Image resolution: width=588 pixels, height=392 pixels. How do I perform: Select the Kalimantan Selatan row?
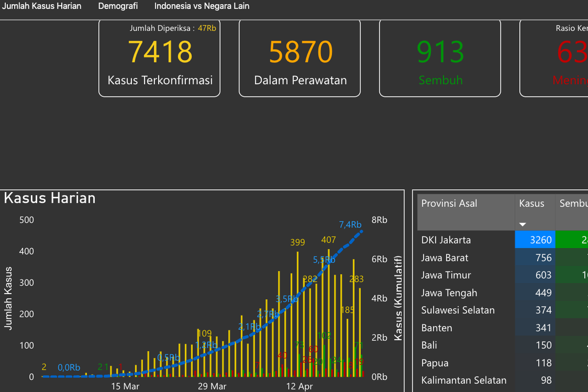[503, 380]
